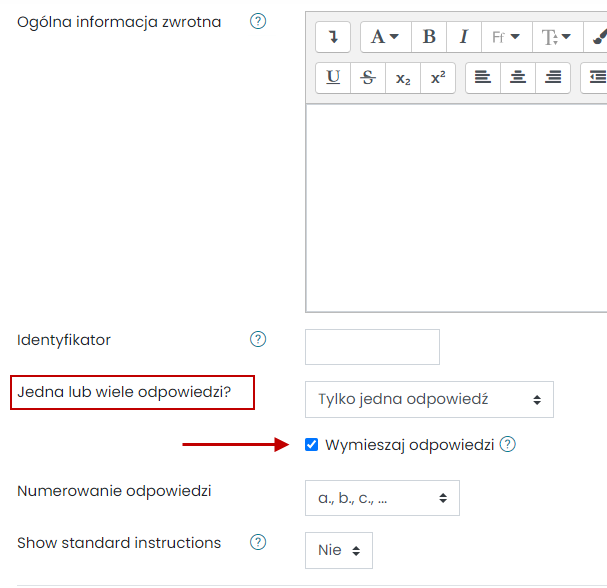
Task: Apply bold formatting in the editor
Action: (x=429, y=37)
